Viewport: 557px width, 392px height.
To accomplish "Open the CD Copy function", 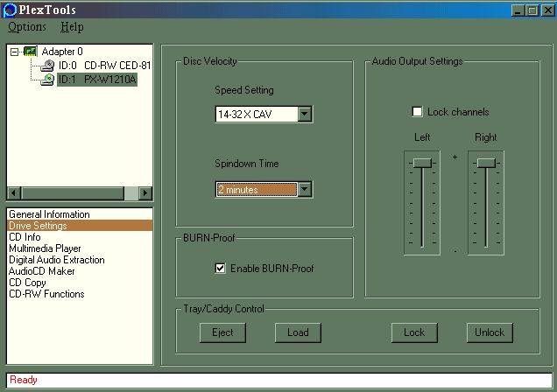I will pyautogui.click(x=80, y=283).
